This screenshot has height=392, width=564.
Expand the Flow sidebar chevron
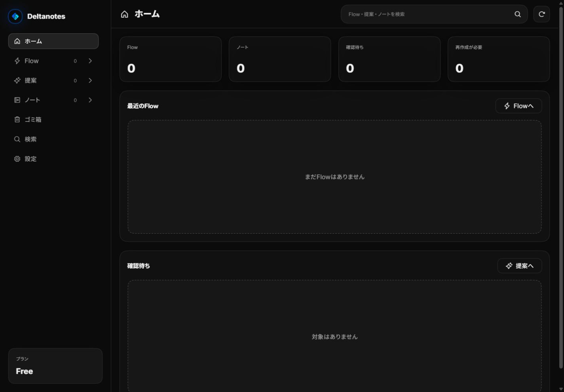tap(90, 61)
